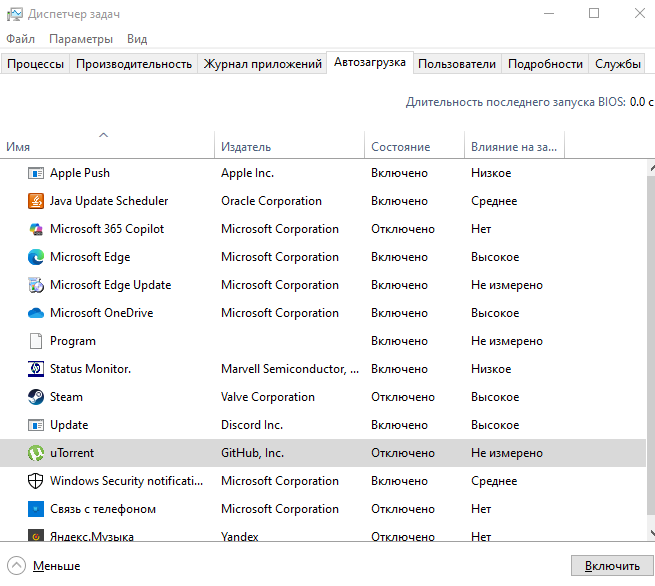Click the Включить button

(x=612, y=566)
